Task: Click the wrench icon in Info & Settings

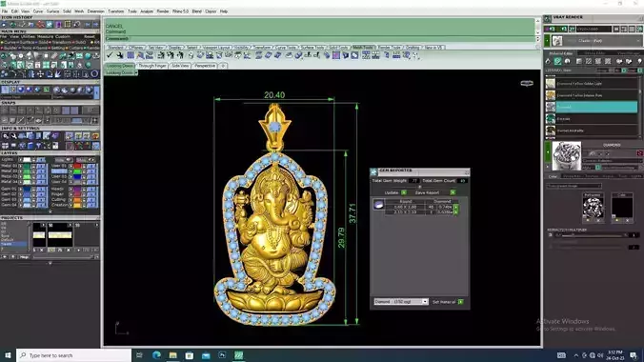Action: click(x=13, y=135)
